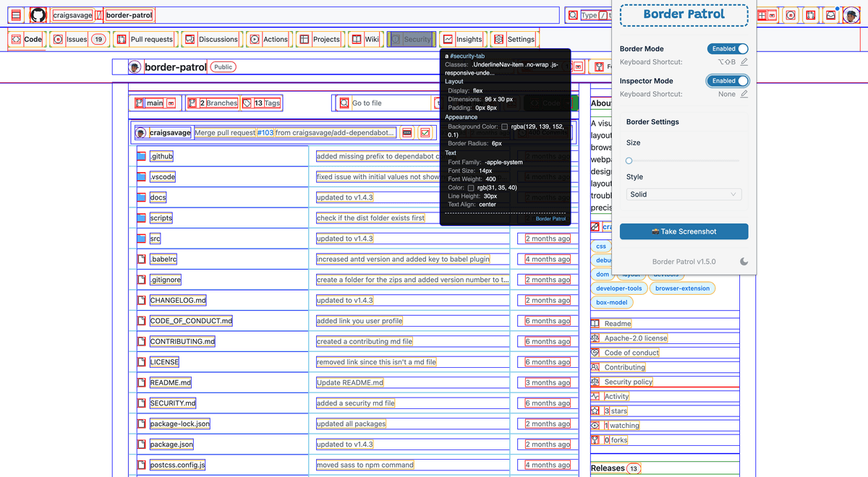
Task: Open the CHANGELOG.md file link
Action: 178,301
